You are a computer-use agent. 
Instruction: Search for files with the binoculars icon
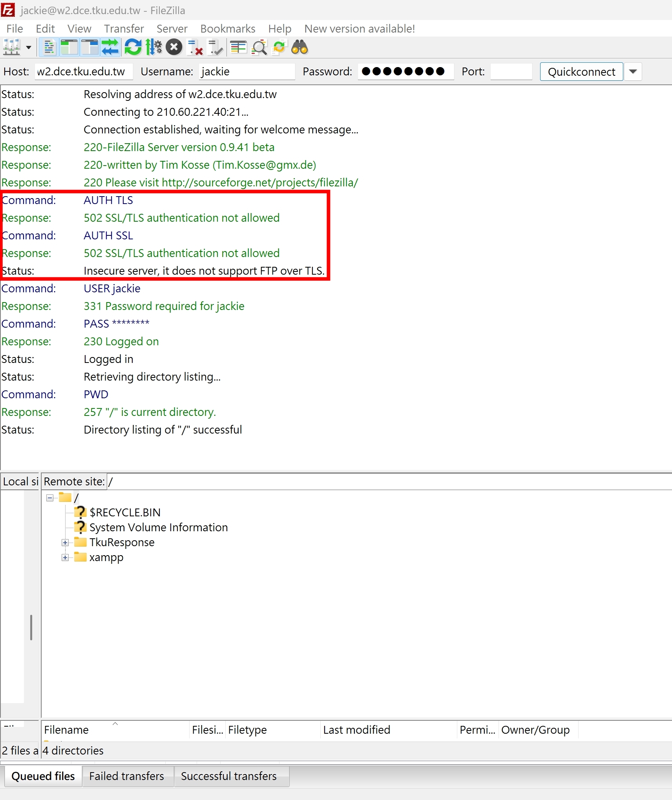point(300,48)
